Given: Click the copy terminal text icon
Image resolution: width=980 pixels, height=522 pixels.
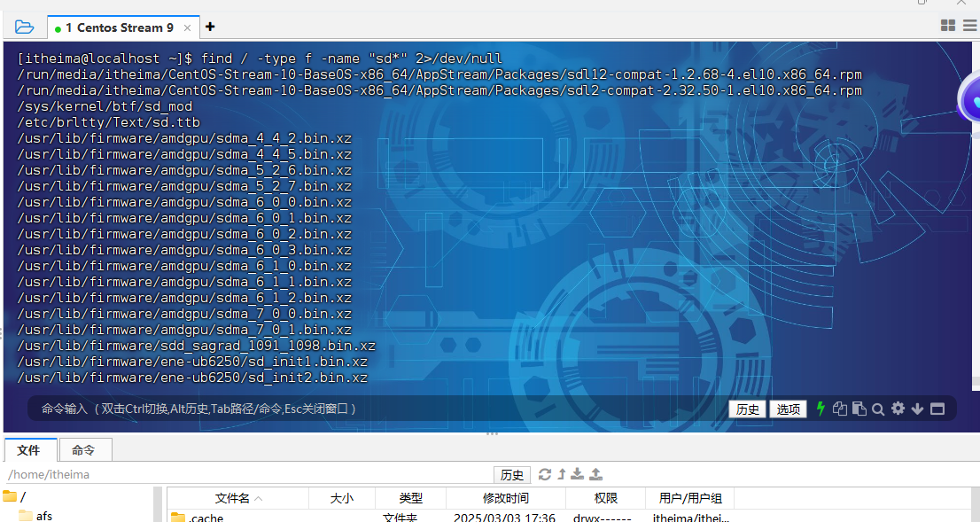Looking at the screenshot, I should click(x=840, y=409).
